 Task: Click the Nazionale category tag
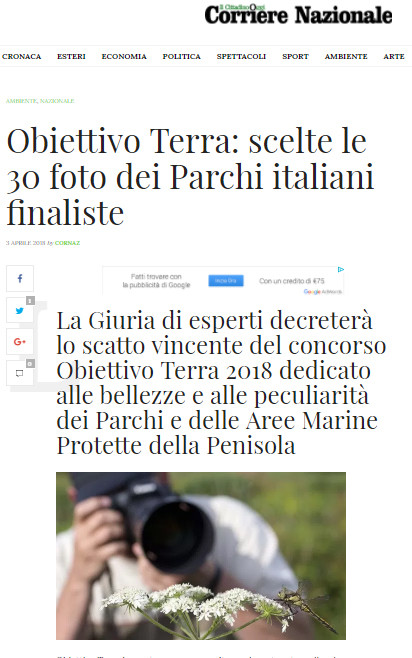(57, 101)
